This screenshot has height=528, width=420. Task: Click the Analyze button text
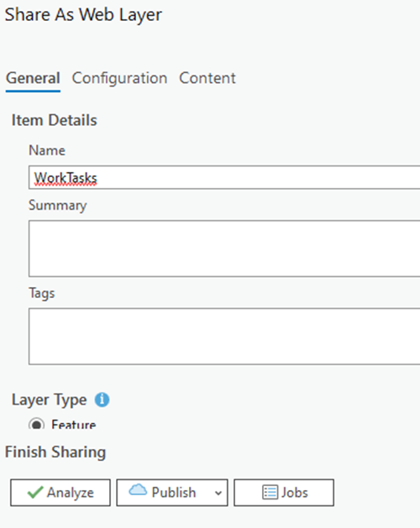[x=70, y=493]
